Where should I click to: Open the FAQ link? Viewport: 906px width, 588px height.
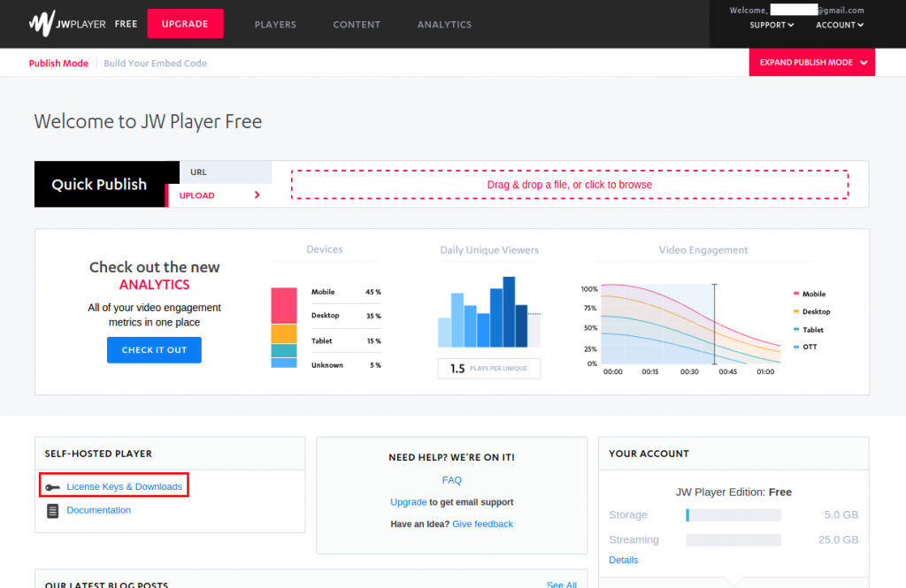(x=451, y=480)
